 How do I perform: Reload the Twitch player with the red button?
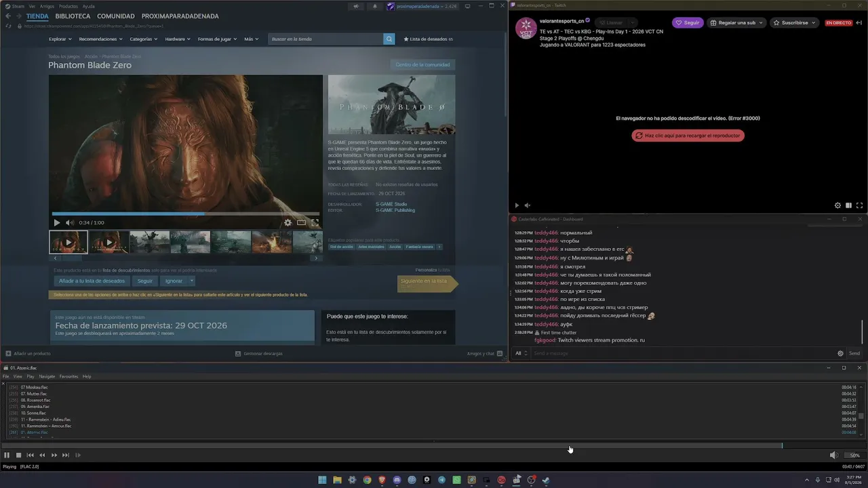[688, 136]
